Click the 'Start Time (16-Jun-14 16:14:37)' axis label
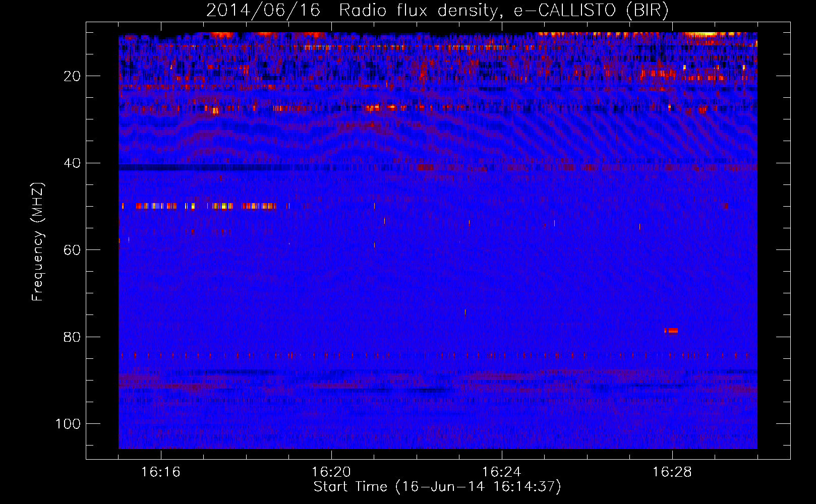The height and width of the screenshot is (504, 816). click(x=437, y=487)
